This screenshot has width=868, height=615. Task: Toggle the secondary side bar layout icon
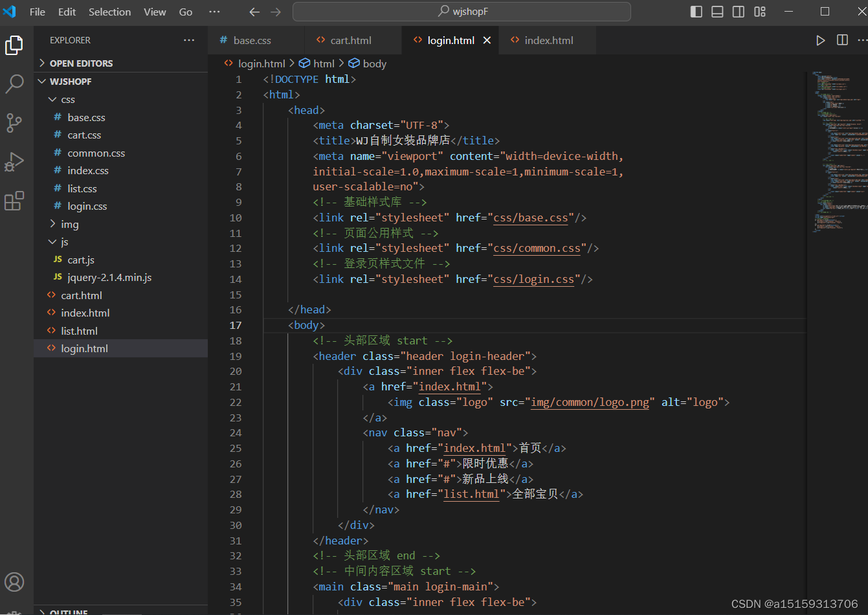pos(739,12)
